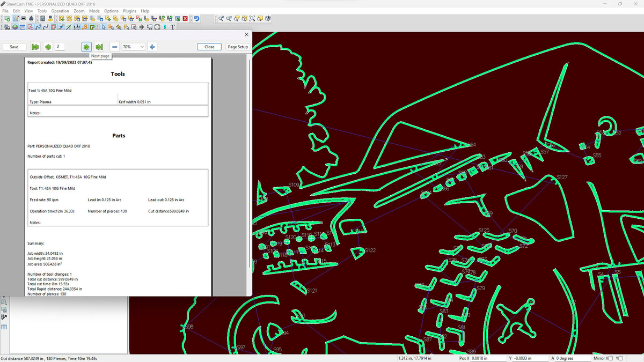Click the 'Part: PERSONALIZED QUAD DXF 2018' text
Screen dimensions: 644x362
point(58,146)
